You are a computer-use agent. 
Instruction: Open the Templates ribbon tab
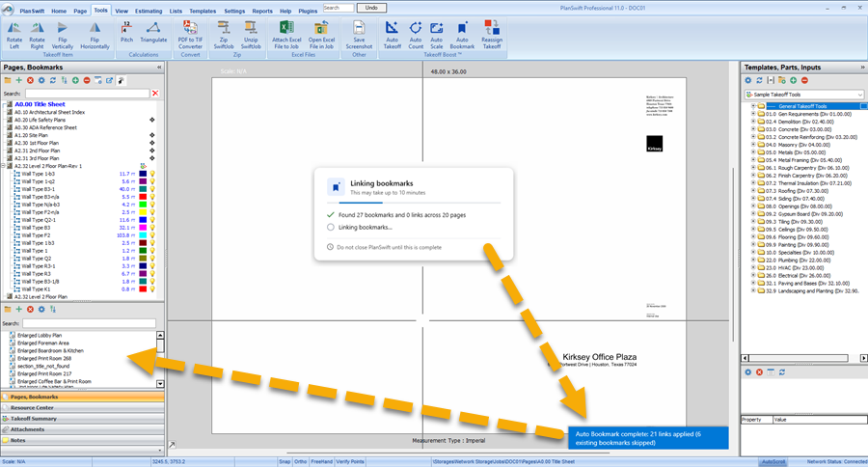pyautogui.click(x=203, y=11)
